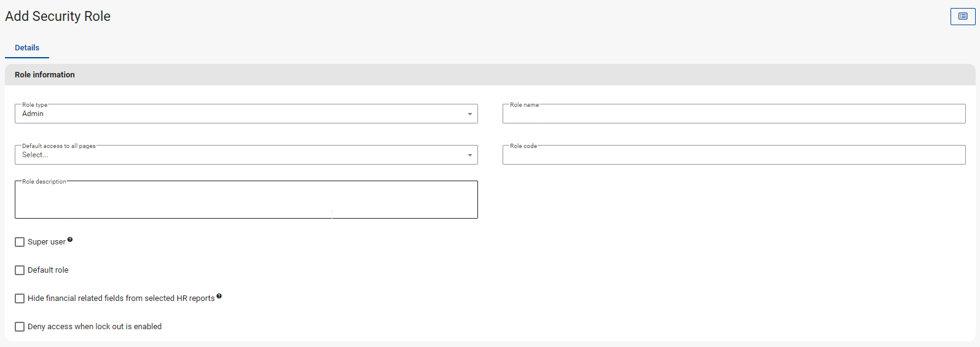Screen dimensions: 980x347
Task: Click the Role type dropdown arrow
Action: pyautogui.click(x=469, y=114)
